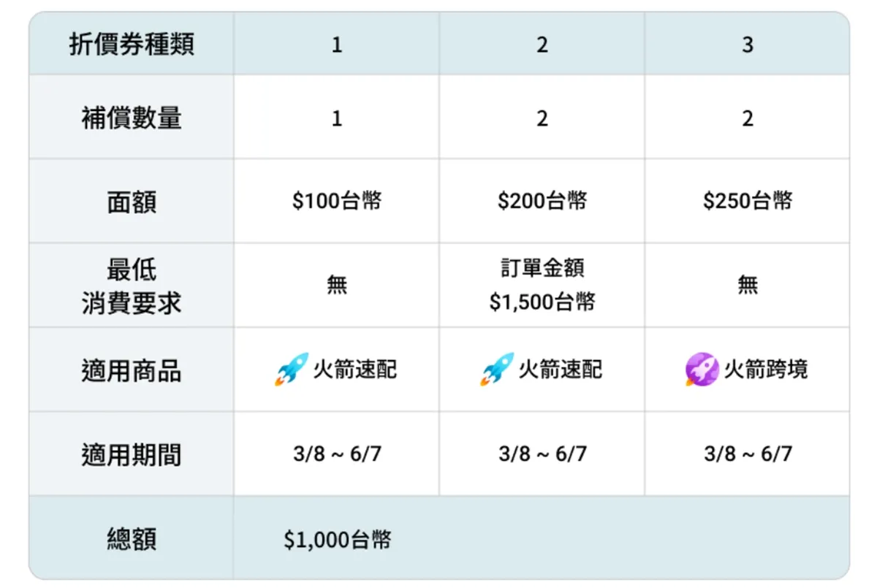Click the 補償數量 row label
Screen dimensions: 877x588
[x=132, y=118]
